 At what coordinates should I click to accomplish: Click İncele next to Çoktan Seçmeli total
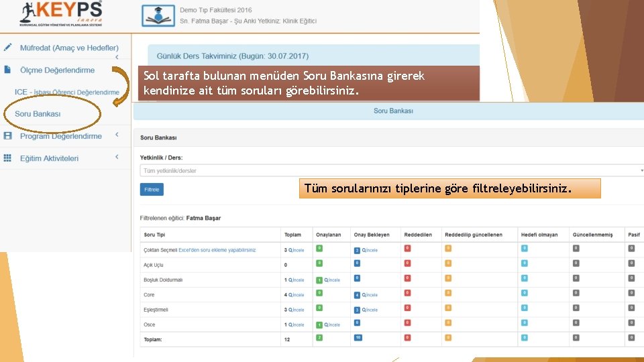(x=296, y=250)
